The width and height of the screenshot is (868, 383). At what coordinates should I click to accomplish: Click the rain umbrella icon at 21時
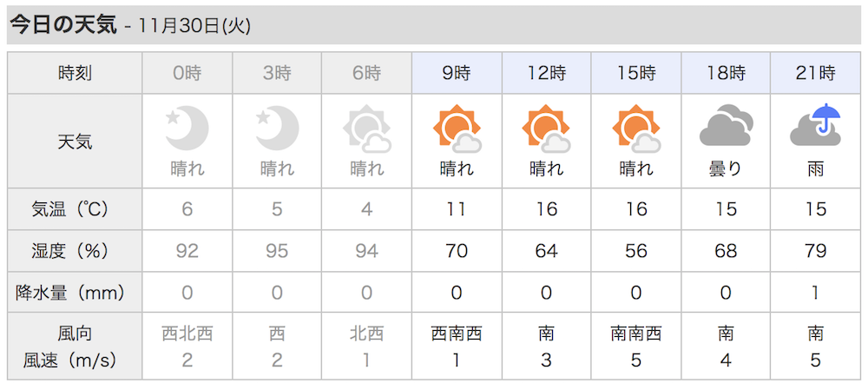(x=815, y=125)
